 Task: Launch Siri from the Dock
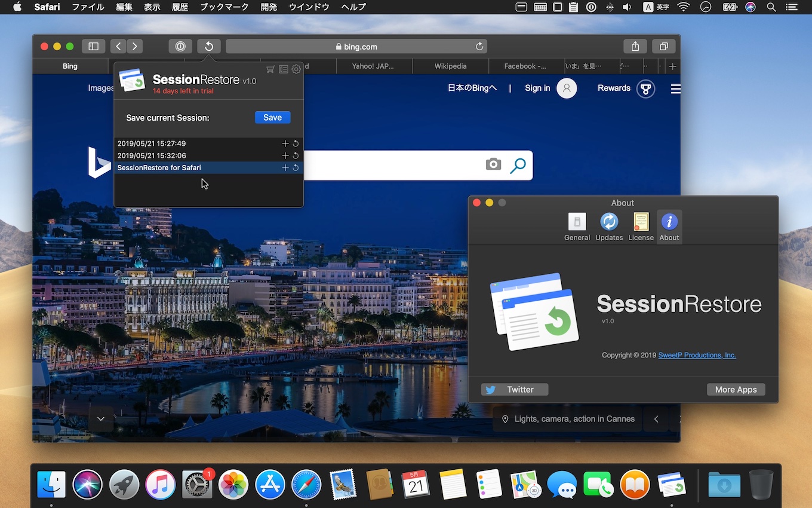pos(88,484)
